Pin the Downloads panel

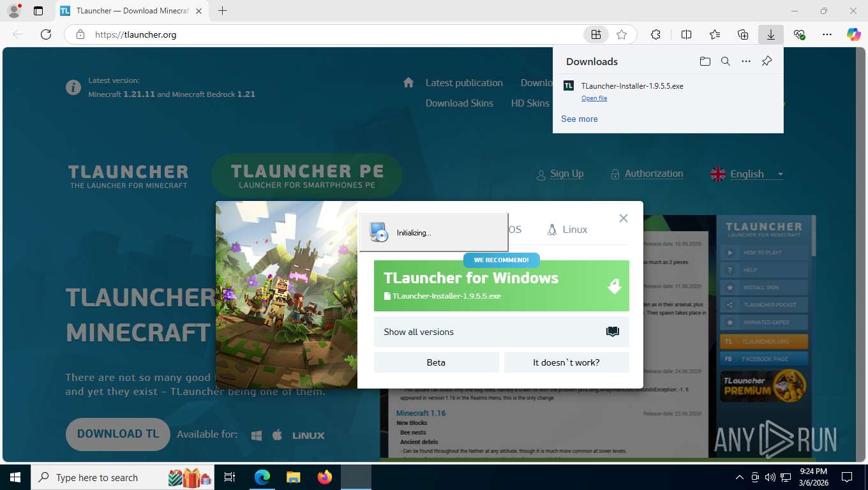point(767,61)
